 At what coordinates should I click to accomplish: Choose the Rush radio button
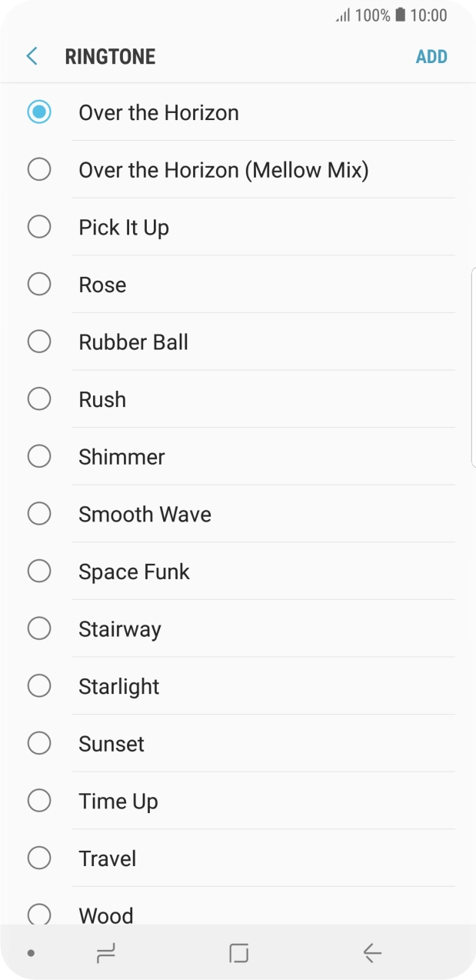[39, 399]
